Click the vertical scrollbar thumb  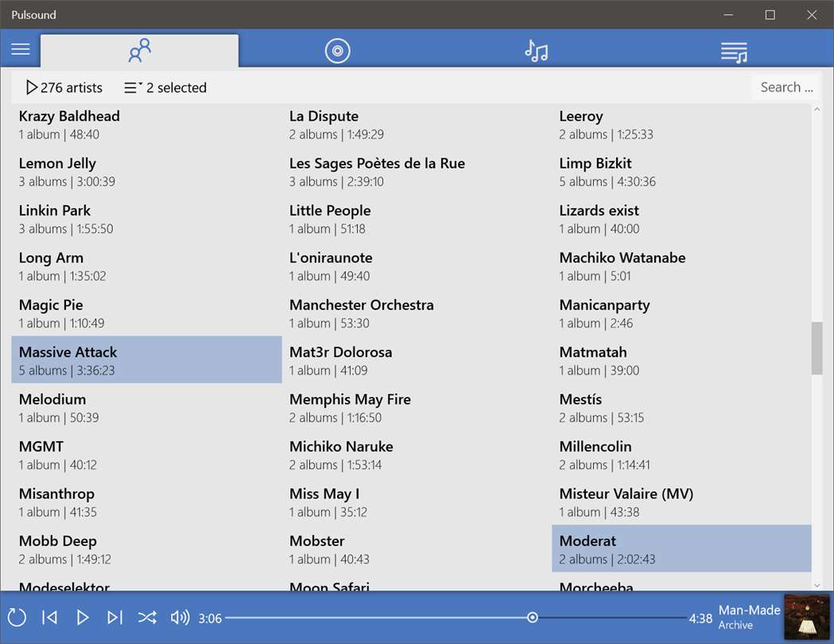[817, 348]
